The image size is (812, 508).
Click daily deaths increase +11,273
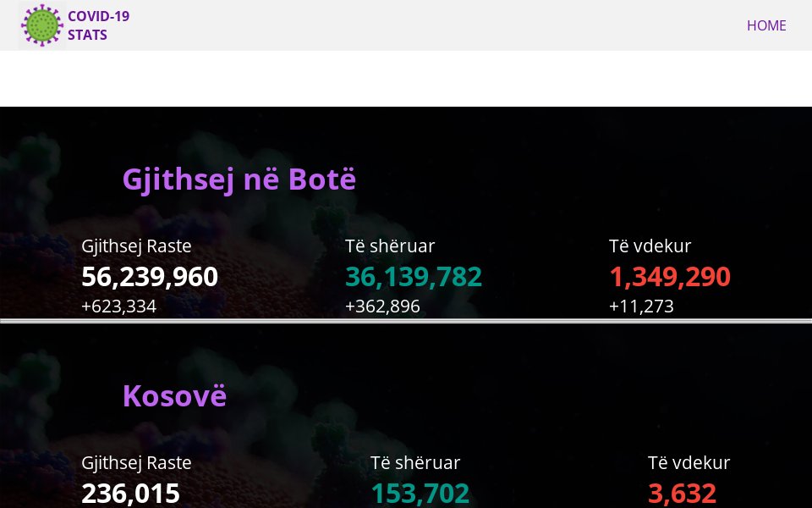pos(641,306)
